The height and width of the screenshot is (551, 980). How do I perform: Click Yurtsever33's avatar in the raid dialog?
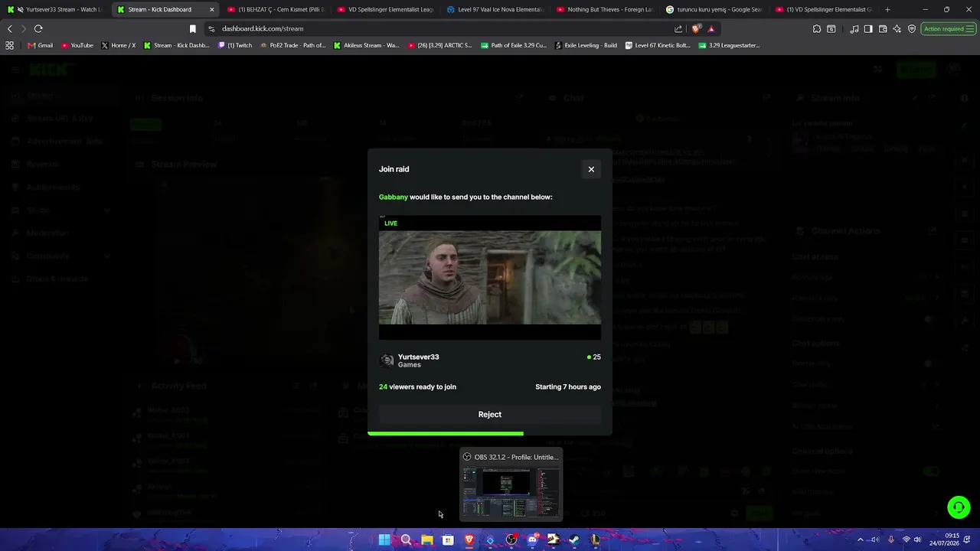pyautogui.click(x=387, y=360)
